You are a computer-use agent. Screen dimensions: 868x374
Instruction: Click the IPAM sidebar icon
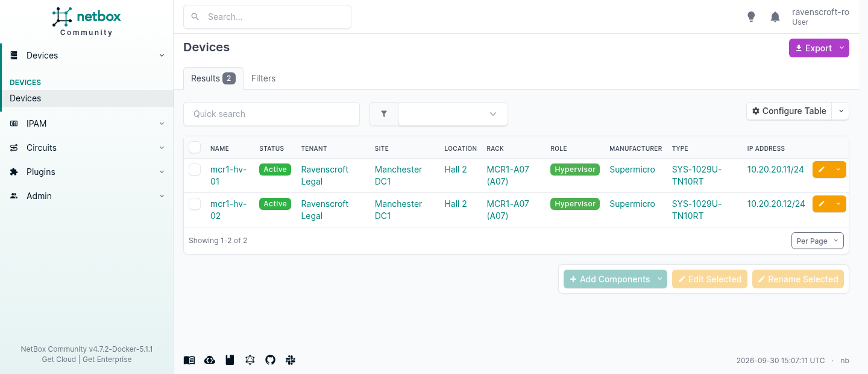(14, 124)
